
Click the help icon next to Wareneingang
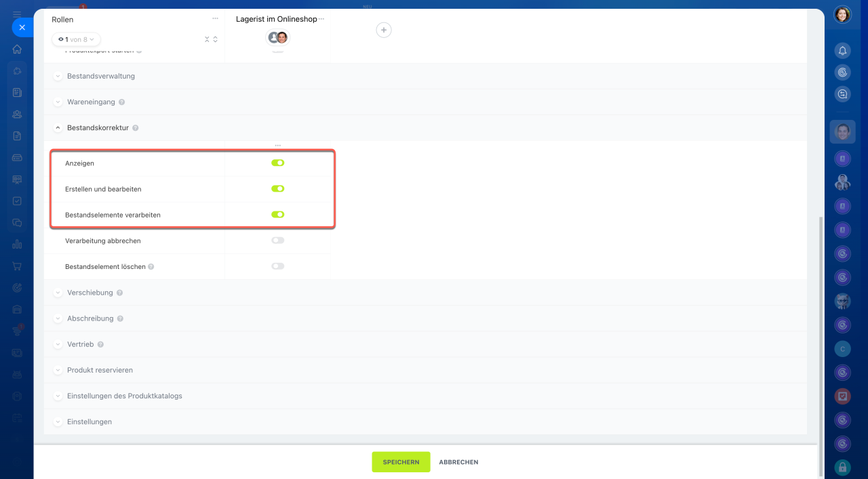pos(122,102)
